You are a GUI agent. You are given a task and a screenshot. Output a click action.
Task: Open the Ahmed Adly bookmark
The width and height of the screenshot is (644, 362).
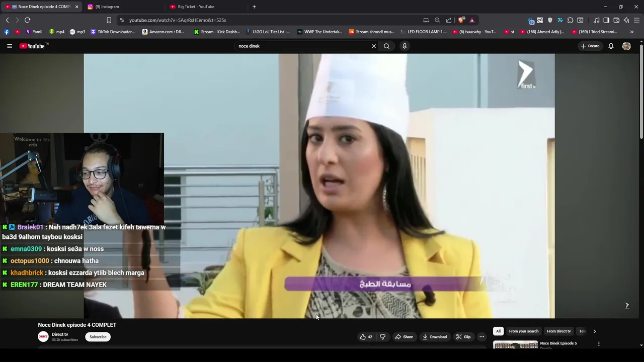tap(541, 32)
